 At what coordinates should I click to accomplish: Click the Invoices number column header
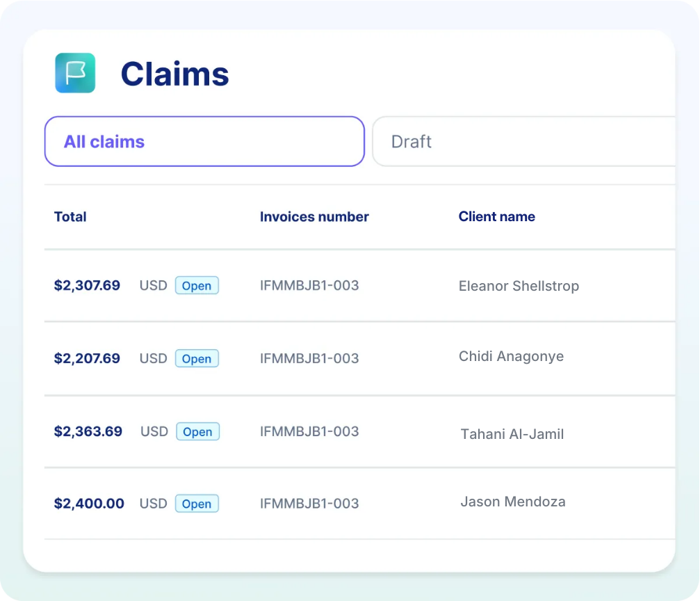click(314, 217)
